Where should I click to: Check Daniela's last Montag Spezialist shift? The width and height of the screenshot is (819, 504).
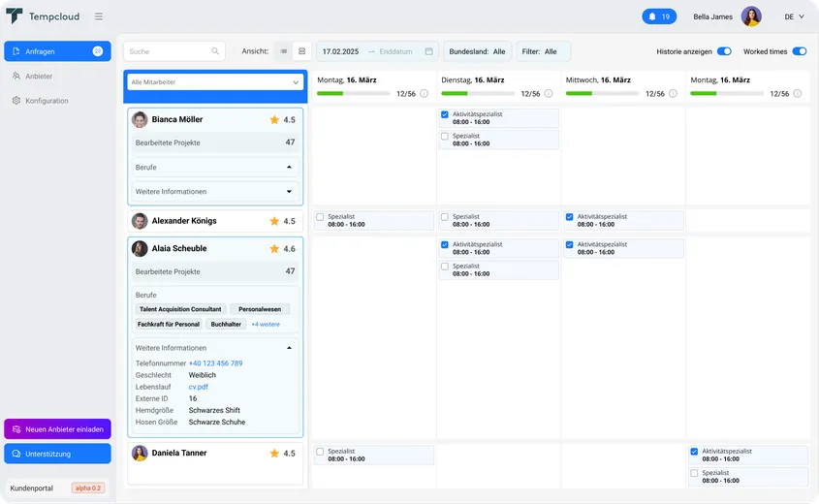[x=694, y=473]
